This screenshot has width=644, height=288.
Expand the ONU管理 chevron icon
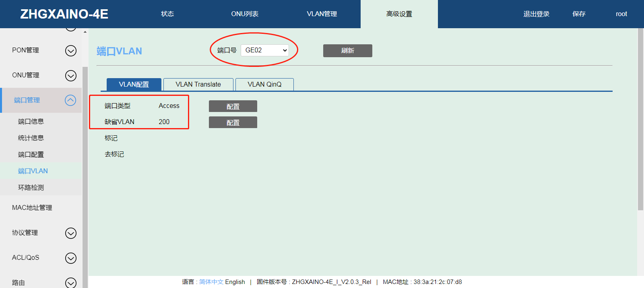(x=71, y=76)
